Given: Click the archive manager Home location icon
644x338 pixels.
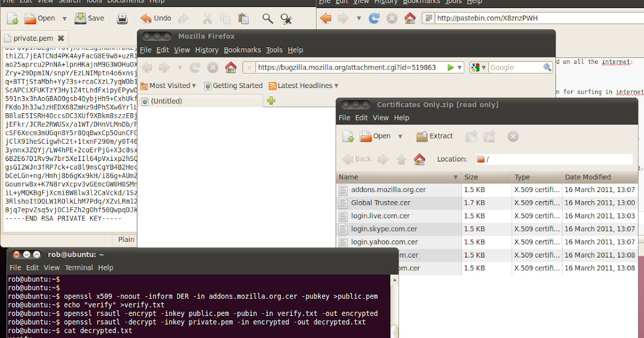Looking at the screenshot, I should pyautogui.click(x=420, y=159).
